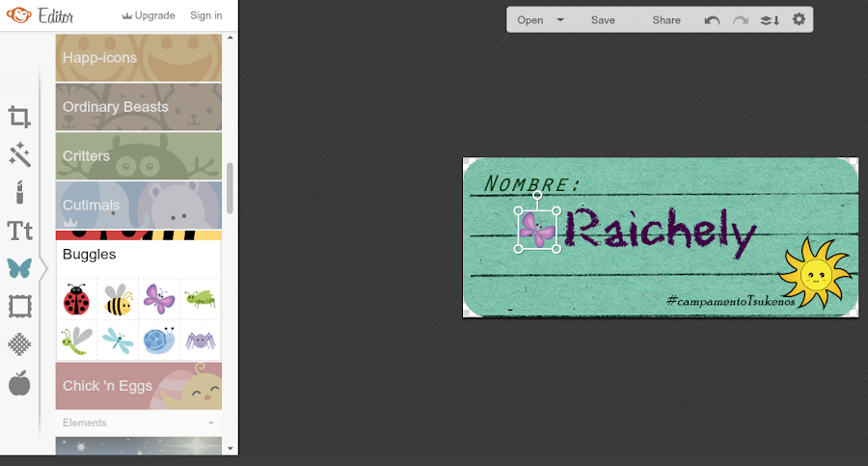Click the Sign in link
This screenshot has width=868, height=466.
[206, 15]
